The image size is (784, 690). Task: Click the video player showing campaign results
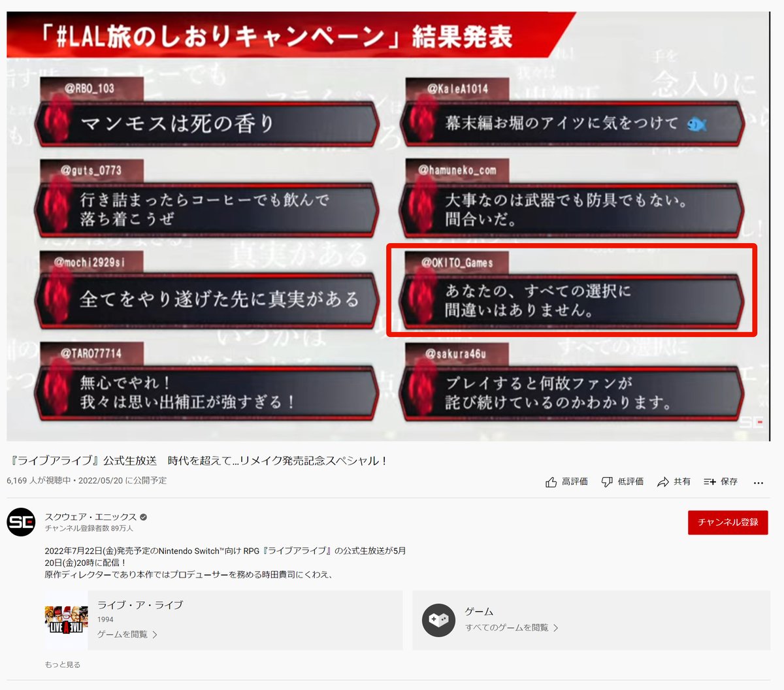pyautogui.click(x=388, y=226)
